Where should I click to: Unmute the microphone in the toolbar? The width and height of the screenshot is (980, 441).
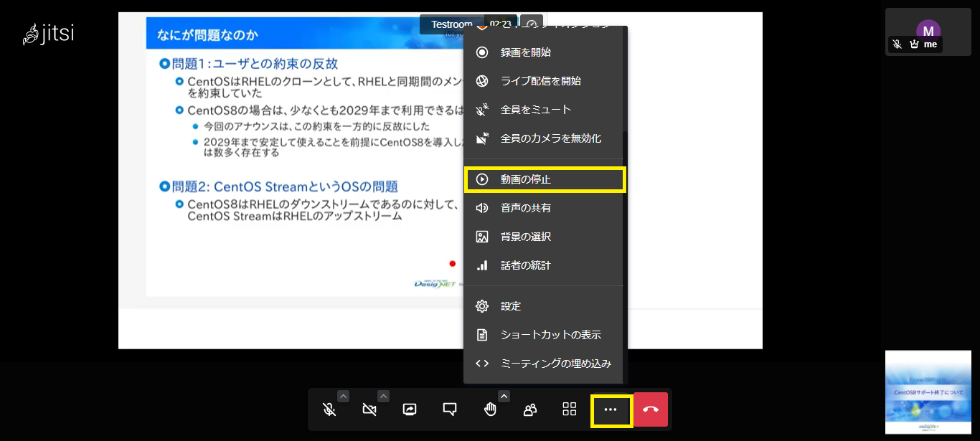pos(329,409)
